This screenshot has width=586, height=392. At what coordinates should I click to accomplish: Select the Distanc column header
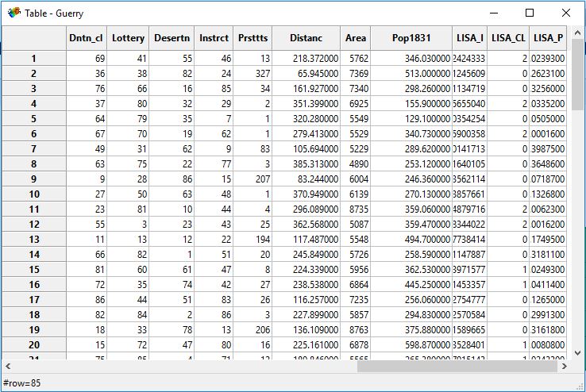pyautogui.click(x=306, y=38)
